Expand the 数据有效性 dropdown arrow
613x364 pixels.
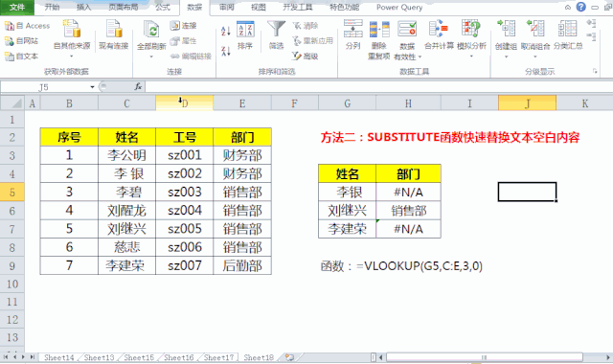coord(420,57)
